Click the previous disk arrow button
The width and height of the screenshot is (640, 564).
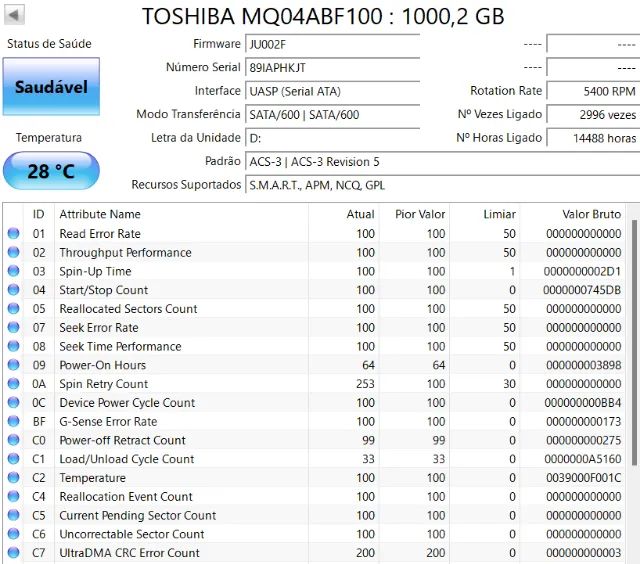[x=14, y=15]
